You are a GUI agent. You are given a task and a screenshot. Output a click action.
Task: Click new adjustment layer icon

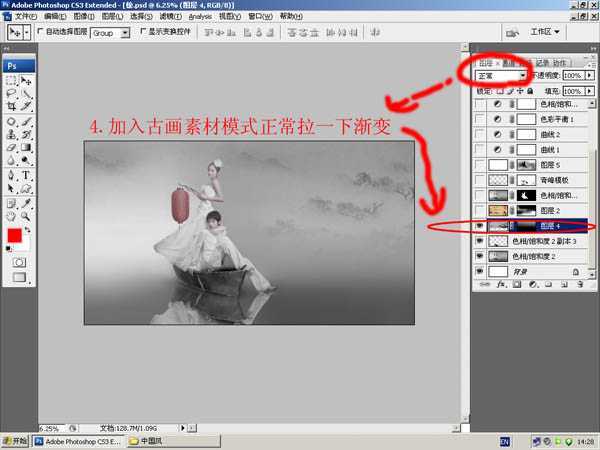click(x=533, y=284)
